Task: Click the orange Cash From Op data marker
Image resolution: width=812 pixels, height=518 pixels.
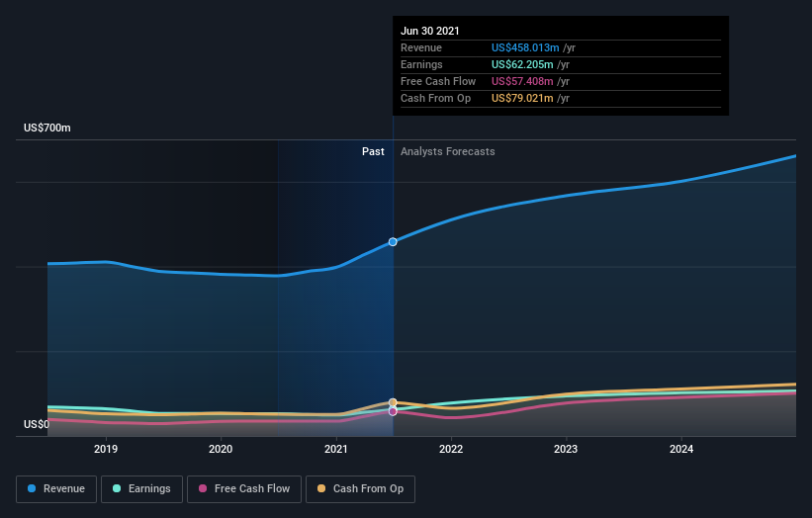Action: 393,402
